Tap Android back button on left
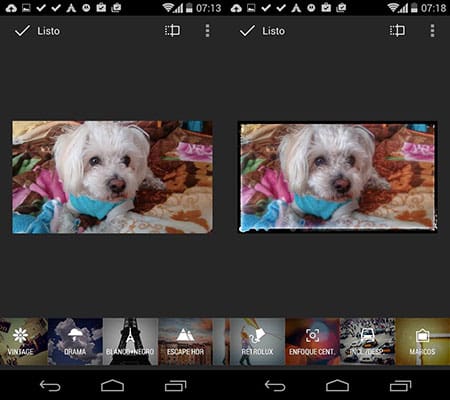The image size is (450, 400). pos(50,386)
